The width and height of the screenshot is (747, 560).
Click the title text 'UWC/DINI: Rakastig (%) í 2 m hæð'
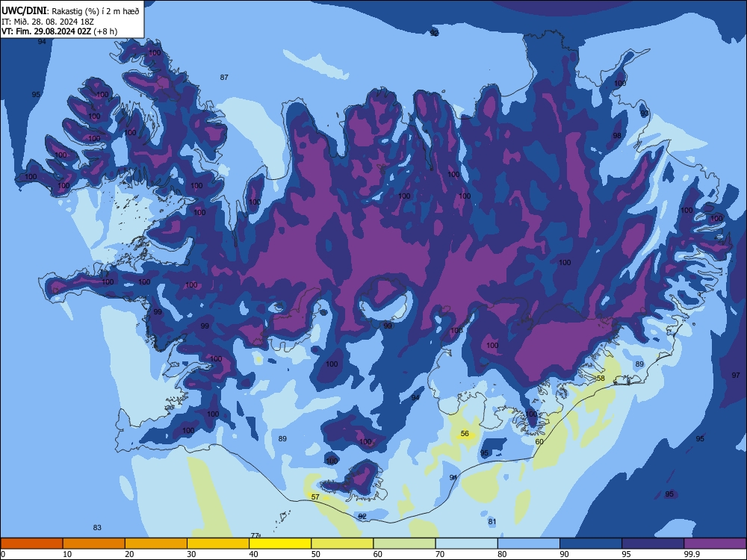coord(70,11)
